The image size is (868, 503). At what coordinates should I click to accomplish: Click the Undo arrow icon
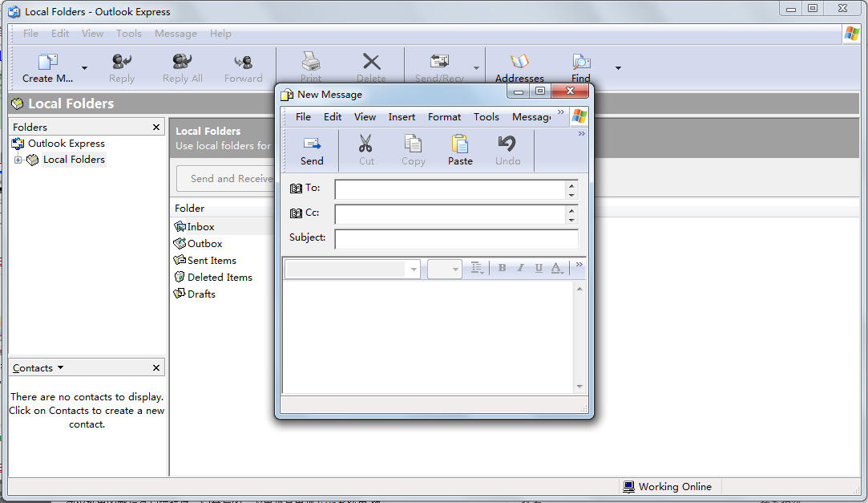point(507,144)
